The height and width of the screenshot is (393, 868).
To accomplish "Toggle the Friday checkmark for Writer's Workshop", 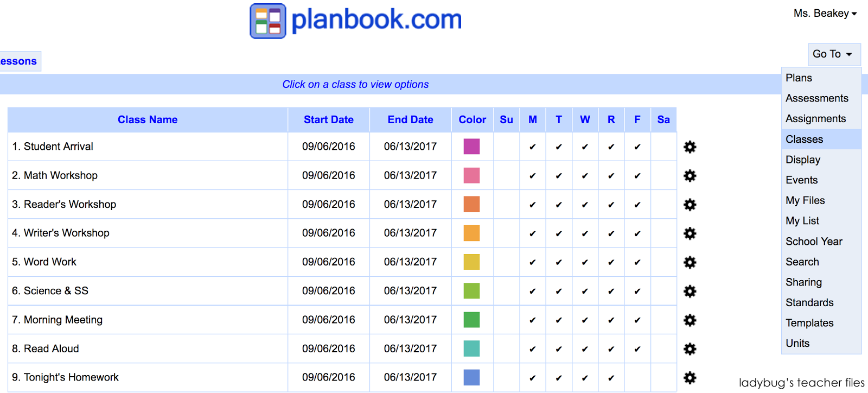I will [x=637, y=233].
